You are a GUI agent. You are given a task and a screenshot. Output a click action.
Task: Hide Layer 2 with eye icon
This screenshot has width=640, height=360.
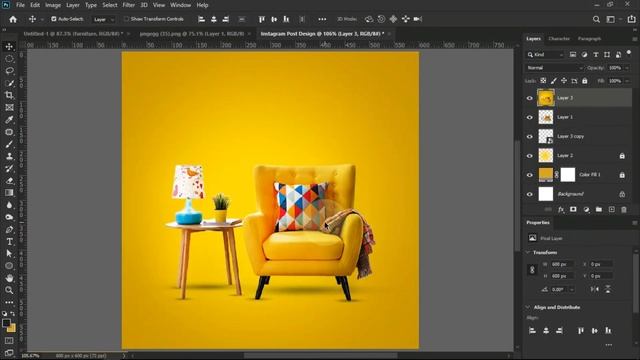pyautogui.click(x=529, y=156)
